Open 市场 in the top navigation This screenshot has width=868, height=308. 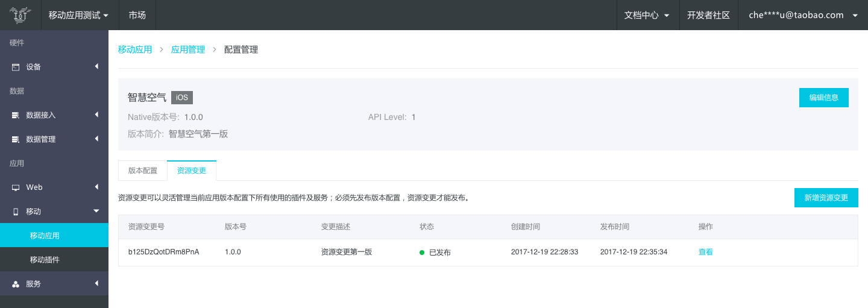pyautogui.click(x=137, y=15)
